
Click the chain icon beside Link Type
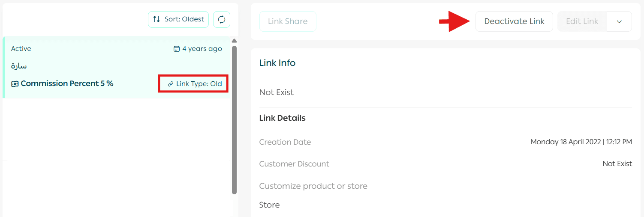171,84
